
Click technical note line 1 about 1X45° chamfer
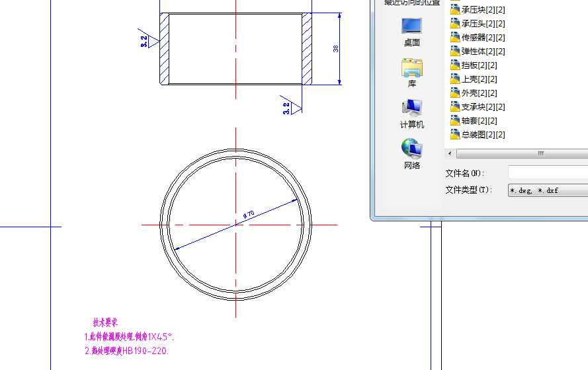pos(129,337)
